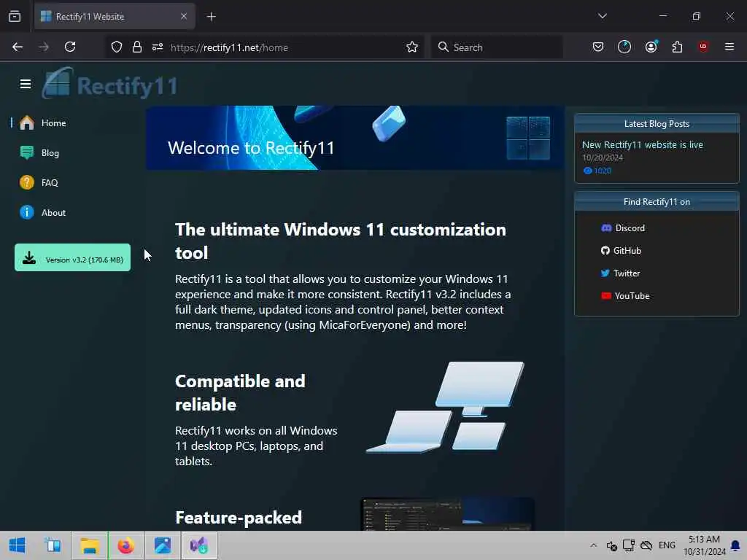Open the clock showing 5:13 AM
The image size is (747, 560).
coord(704,545)
